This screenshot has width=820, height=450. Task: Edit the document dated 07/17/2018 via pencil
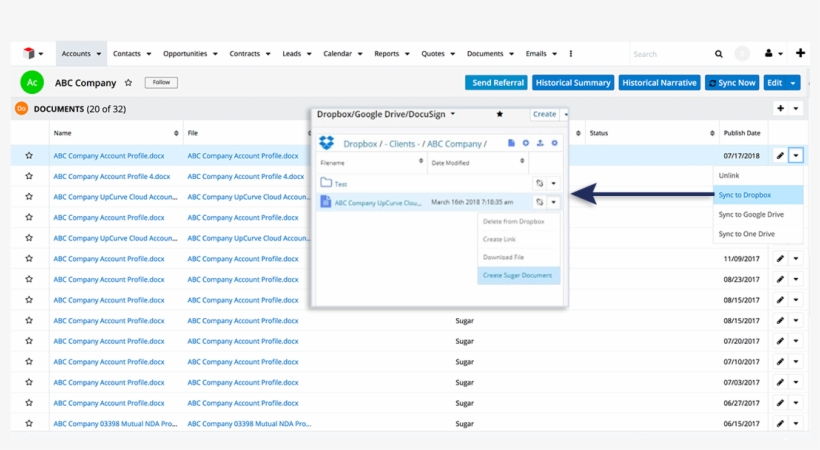(x=780, y=155)
